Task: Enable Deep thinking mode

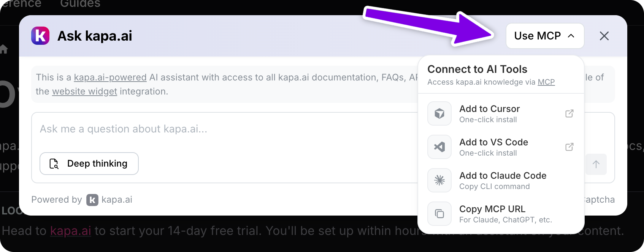Action: [89, 164]
